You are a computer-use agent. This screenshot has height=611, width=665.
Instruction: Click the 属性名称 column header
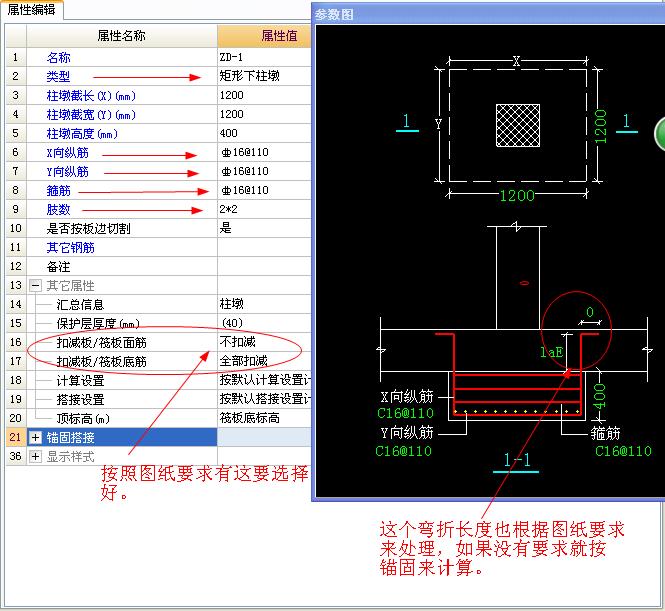pos(122,36)
